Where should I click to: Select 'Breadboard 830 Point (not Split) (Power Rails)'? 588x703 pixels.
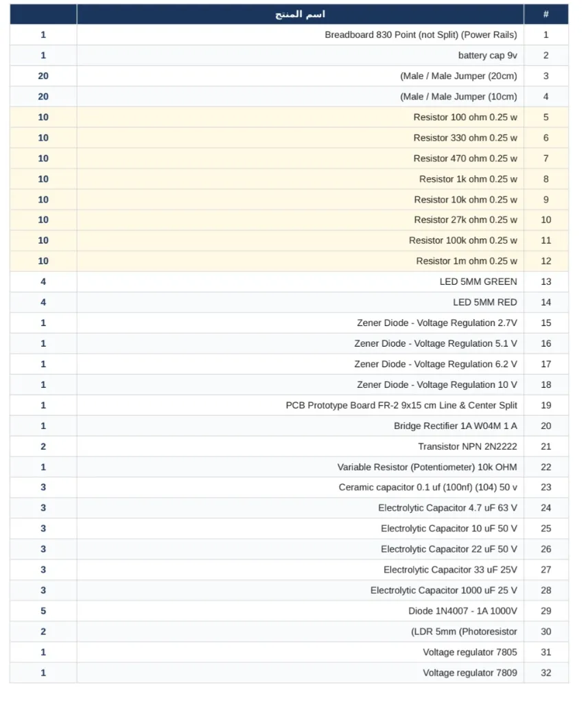tap(421, 35)
